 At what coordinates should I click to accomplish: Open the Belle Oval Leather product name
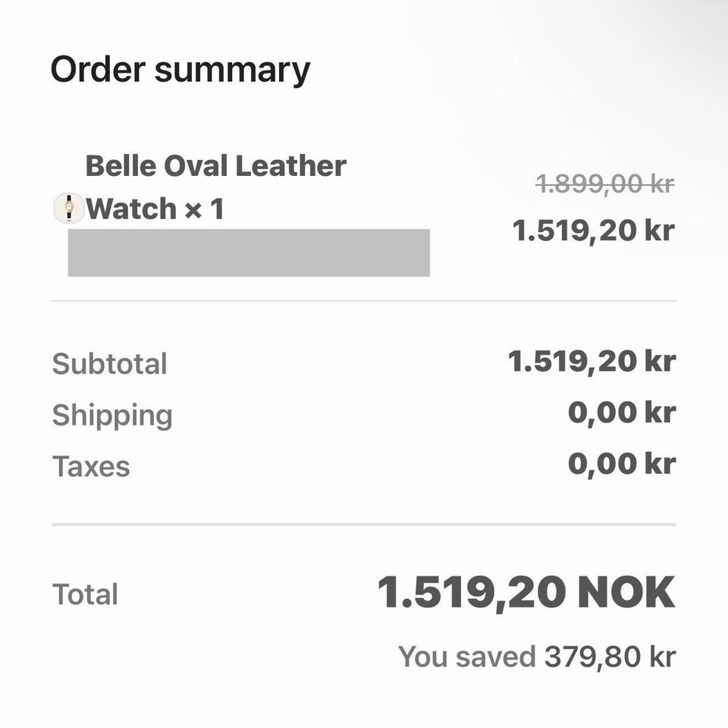pyautogui.click(x=216, y=166)
